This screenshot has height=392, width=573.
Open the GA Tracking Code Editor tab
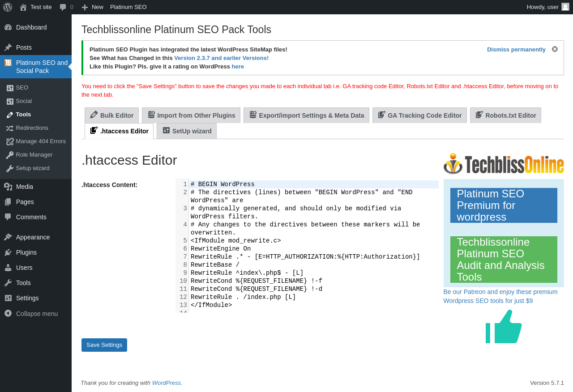point(419,115)
